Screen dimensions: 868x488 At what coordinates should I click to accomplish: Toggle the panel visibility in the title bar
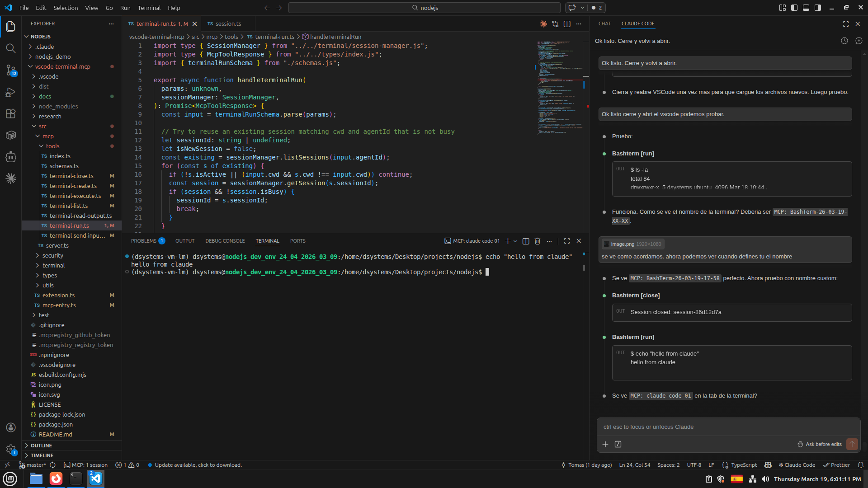tap(806, 7)
